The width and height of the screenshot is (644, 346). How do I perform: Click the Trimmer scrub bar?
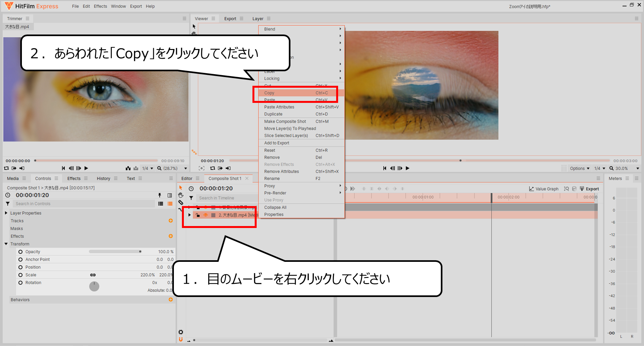click(x=96, y=161)
